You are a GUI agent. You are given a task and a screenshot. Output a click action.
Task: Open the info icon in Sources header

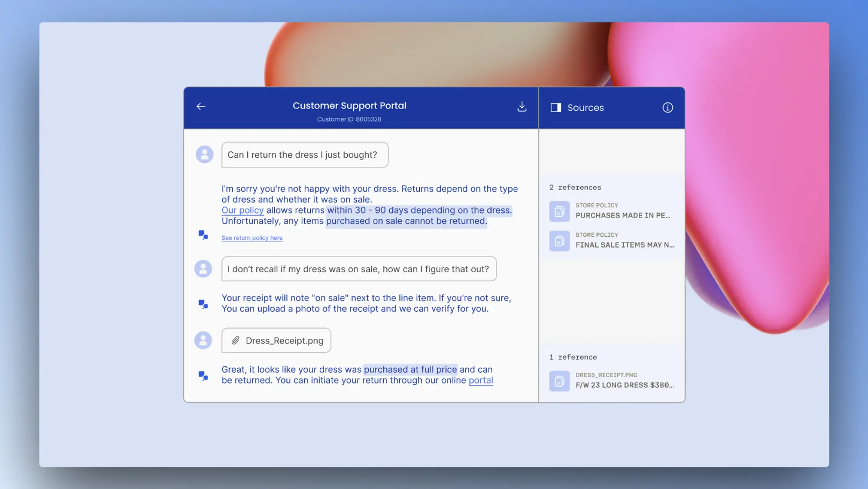click(x=667, y=107)
